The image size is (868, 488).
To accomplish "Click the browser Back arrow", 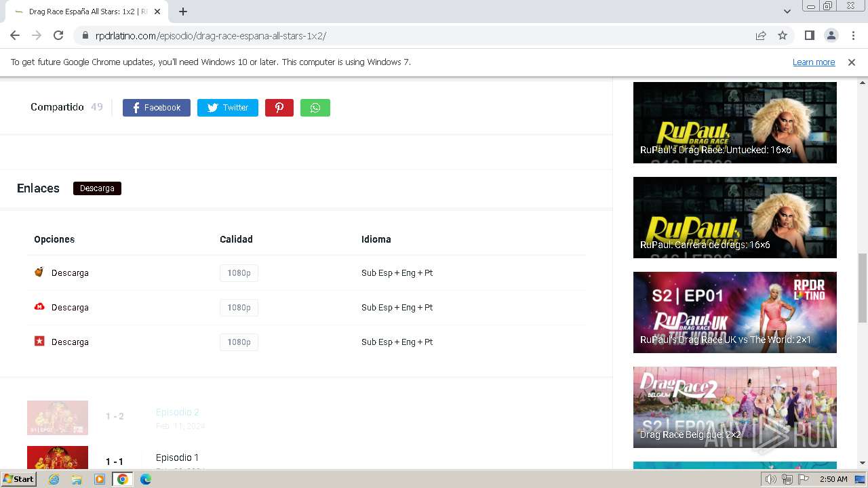I will (15, 35).
